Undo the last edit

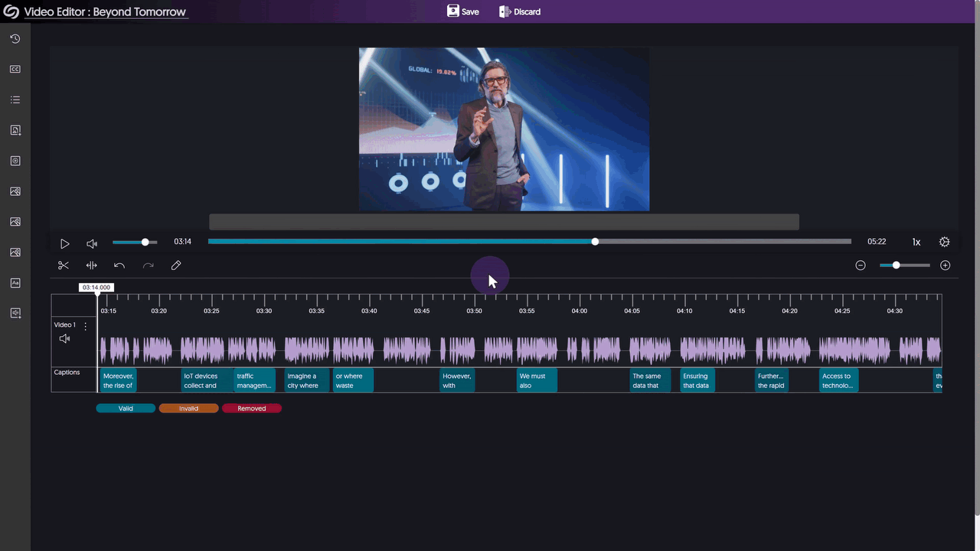[x=119, y=265]
